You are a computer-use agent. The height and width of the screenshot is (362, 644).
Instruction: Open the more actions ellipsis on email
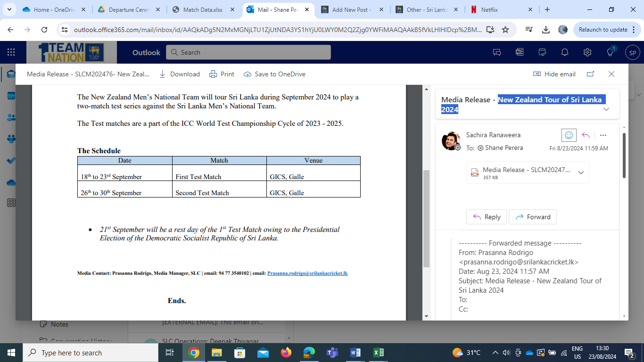603,135
